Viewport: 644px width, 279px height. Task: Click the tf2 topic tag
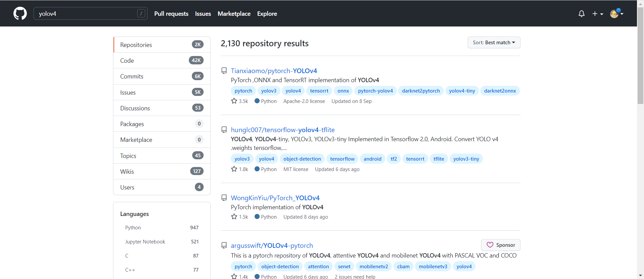pos(394,159)
